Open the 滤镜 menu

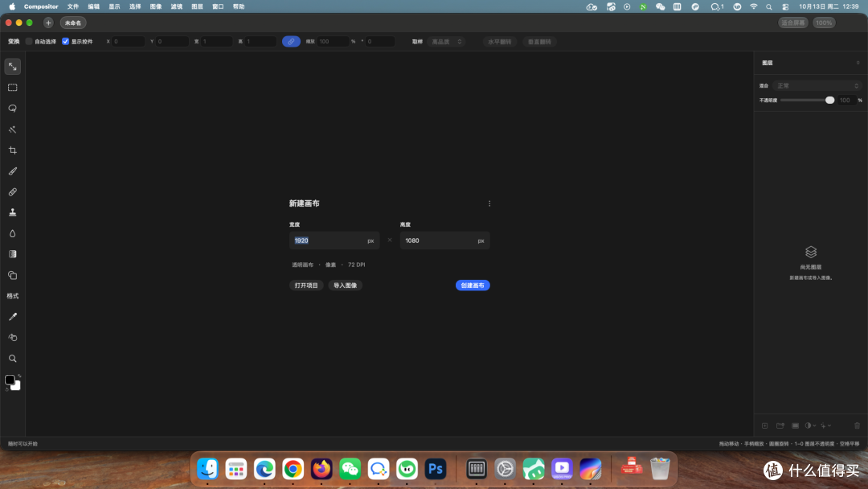pyautogui.click(x=177, y=6)
